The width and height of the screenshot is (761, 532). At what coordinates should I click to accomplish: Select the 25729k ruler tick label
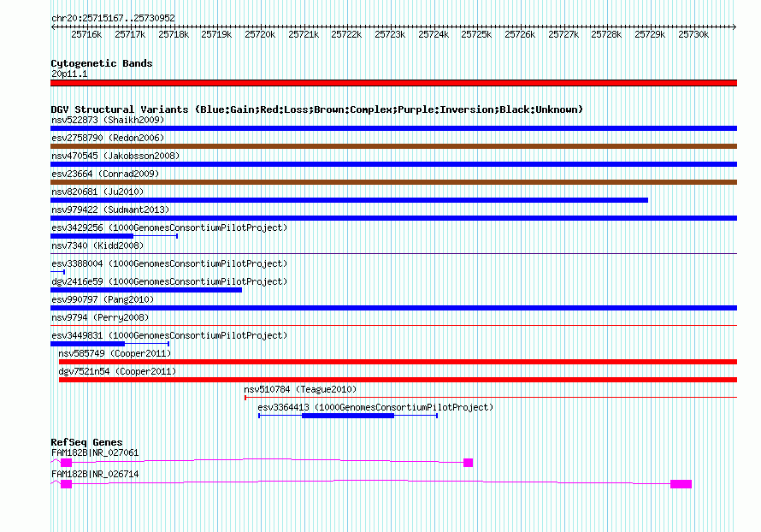(x=650, y=34)
